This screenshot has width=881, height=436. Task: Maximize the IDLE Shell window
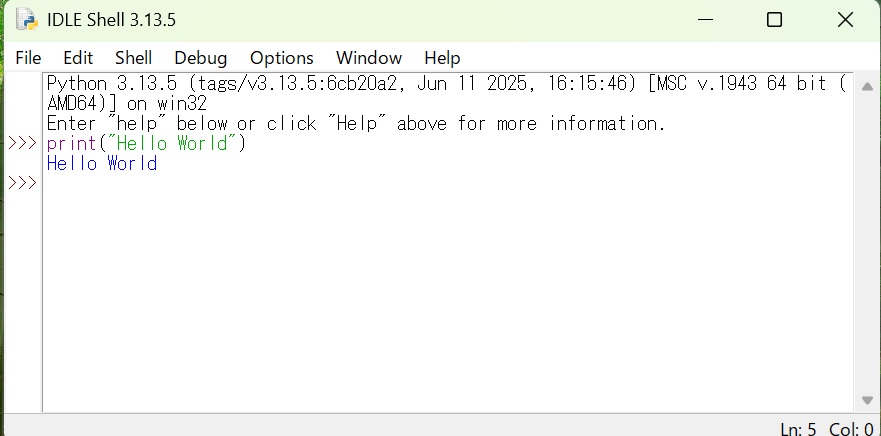pyautogui.click(x=774, y=20)
